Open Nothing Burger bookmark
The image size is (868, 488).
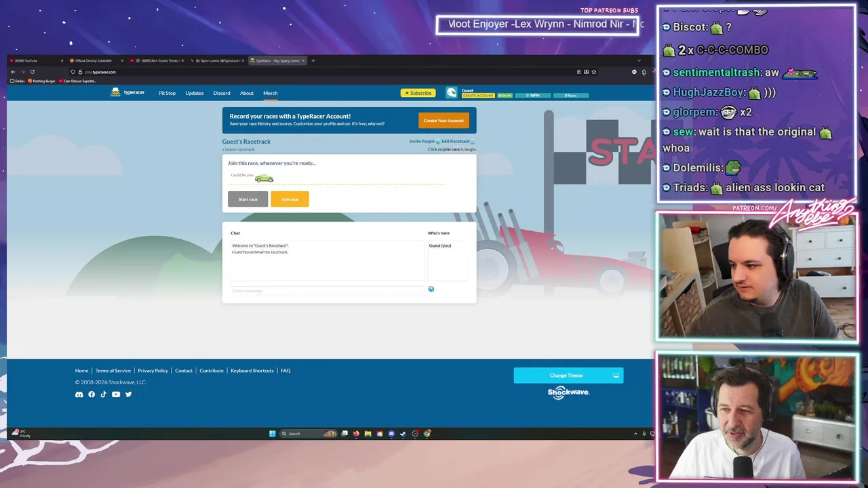tap(41, 81)
